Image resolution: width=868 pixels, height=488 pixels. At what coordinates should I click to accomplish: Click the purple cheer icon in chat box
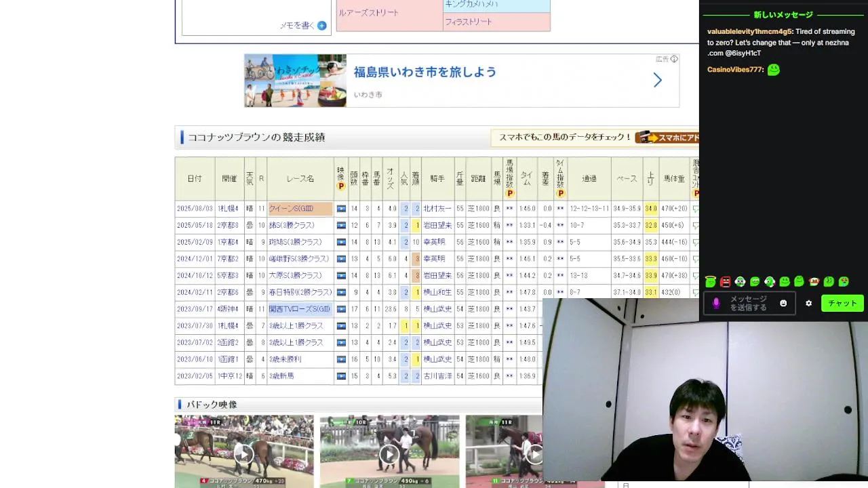click(x=716, y=303)
